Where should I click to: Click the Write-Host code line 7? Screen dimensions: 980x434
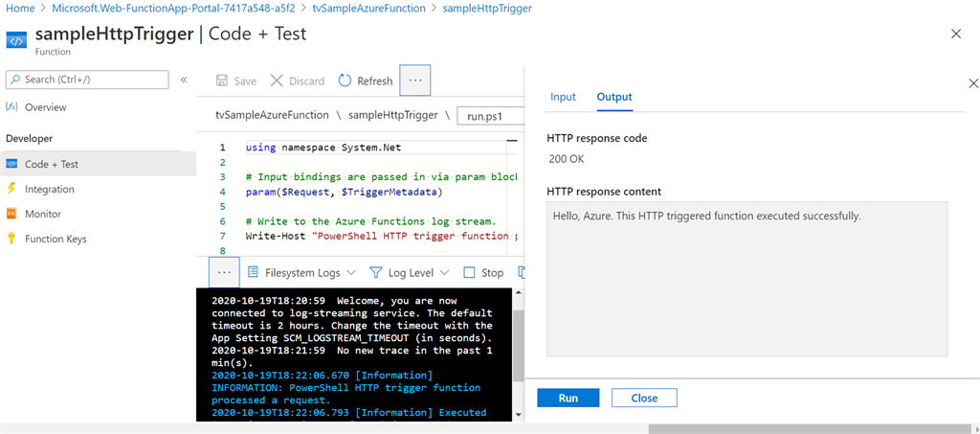pos(382,236)
